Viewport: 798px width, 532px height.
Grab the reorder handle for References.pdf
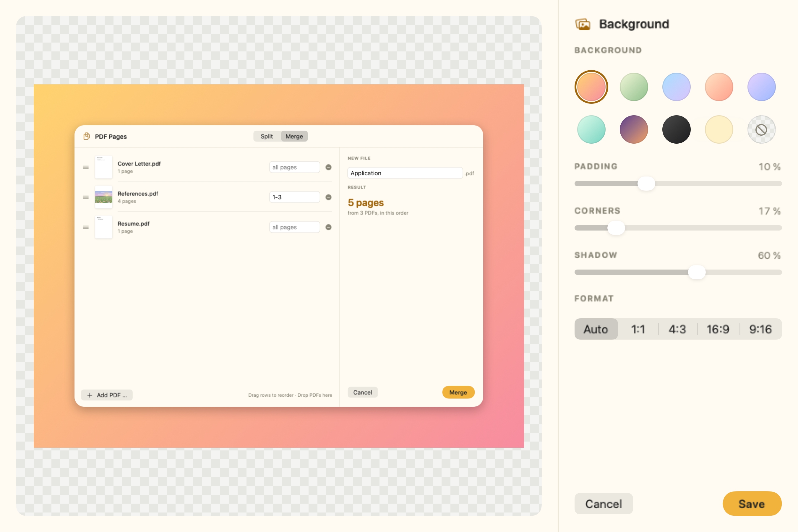[86, 197]
